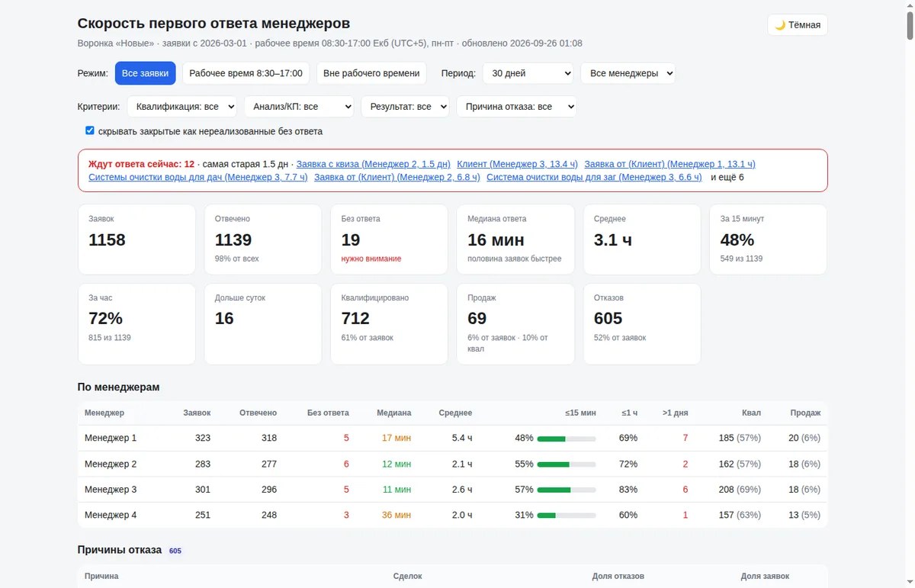Select Вне рабочего времени mode
Viewport: 915px width, 588px height.
371,73
